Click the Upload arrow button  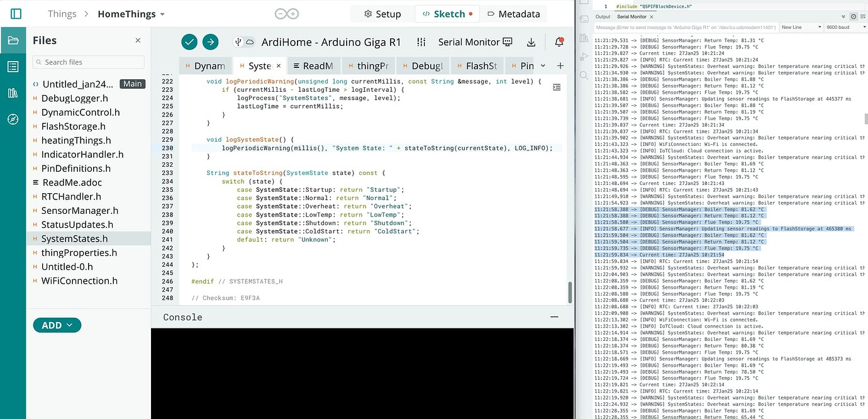210,42
